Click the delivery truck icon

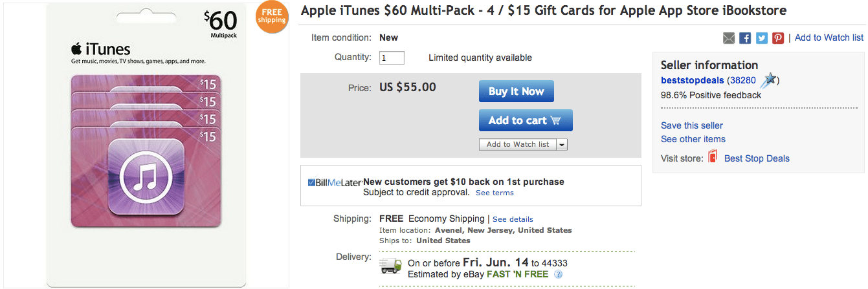(390, 266)
